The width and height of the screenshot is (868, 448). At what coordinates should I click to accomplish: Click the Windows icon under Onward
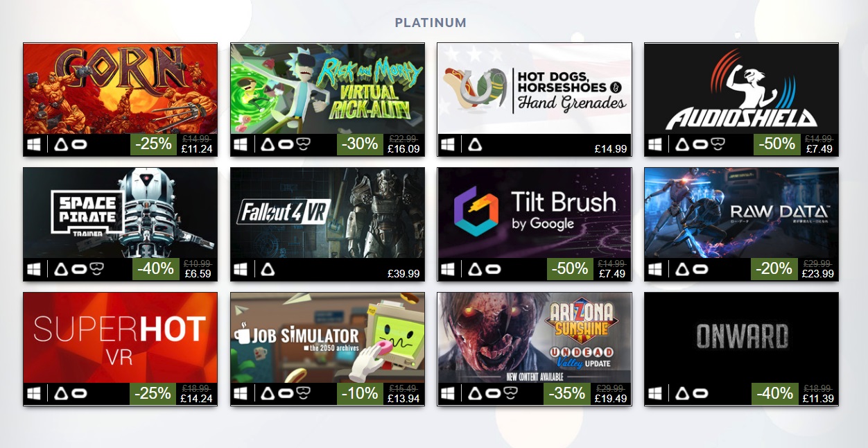(655, 394)
